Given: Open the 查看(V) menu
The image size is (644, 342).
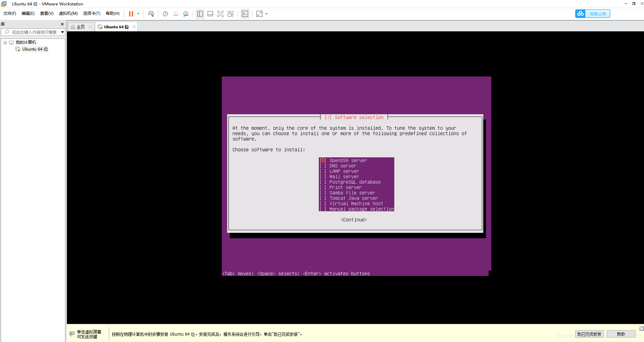Looking at the screenshot, I should point(47,13).
